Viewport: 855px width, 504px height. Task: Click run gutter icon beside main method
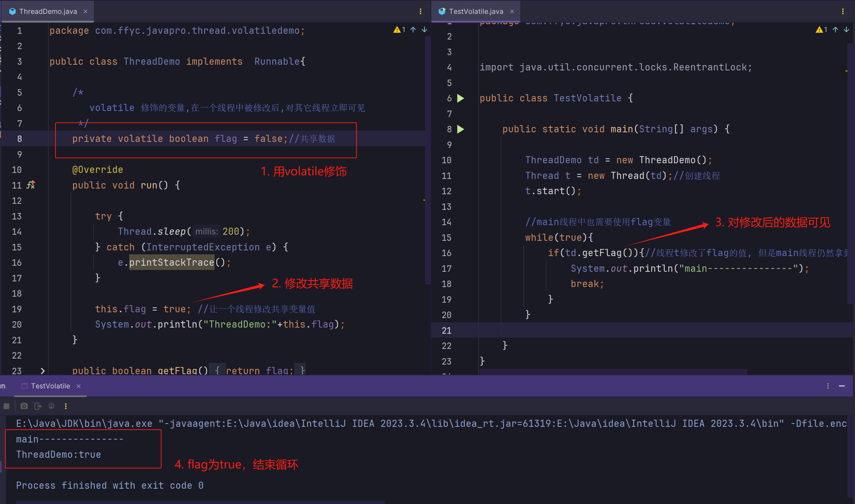460,129
